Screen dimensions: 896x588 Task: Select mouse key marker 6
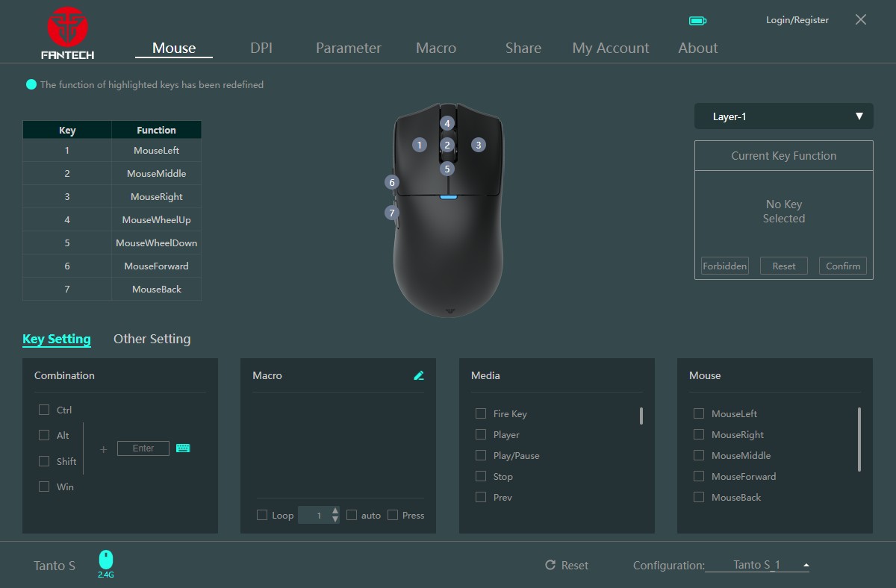[x=392, y=182]
